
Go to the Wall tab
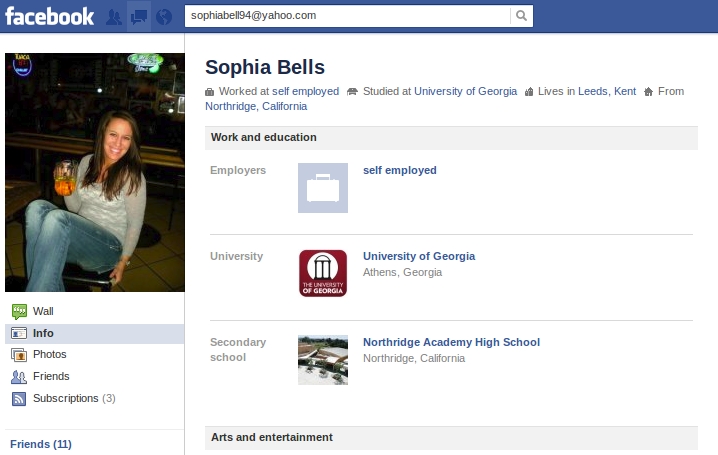tap(43, 311)
